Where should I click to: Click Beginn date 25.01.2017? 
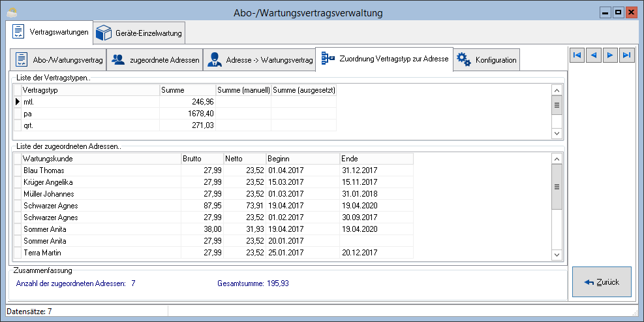click(285, 253)
